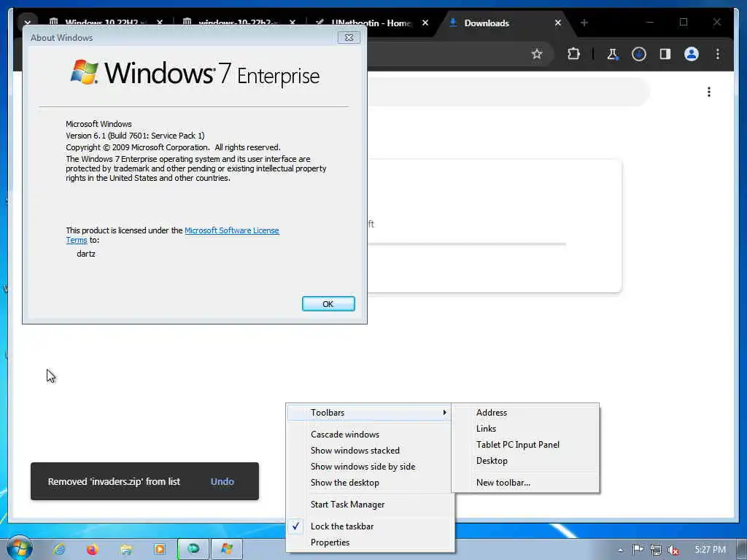Close the windows-10-22h2 tab
The image size is (747, 560).
293,23
